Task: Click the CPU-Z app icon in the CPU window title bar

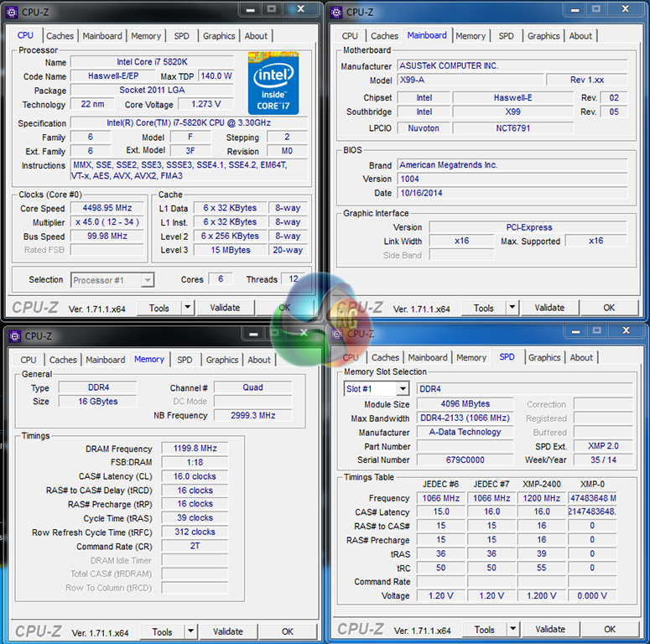Action: [x=12, y=13]
